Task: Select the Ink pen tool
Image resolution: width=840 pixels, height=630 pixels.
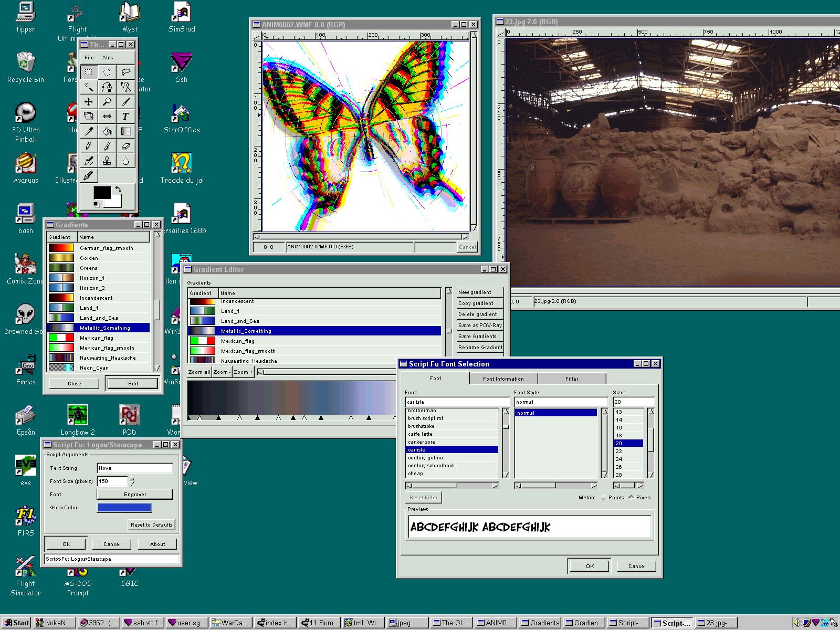Action: [x=89, y=175]
